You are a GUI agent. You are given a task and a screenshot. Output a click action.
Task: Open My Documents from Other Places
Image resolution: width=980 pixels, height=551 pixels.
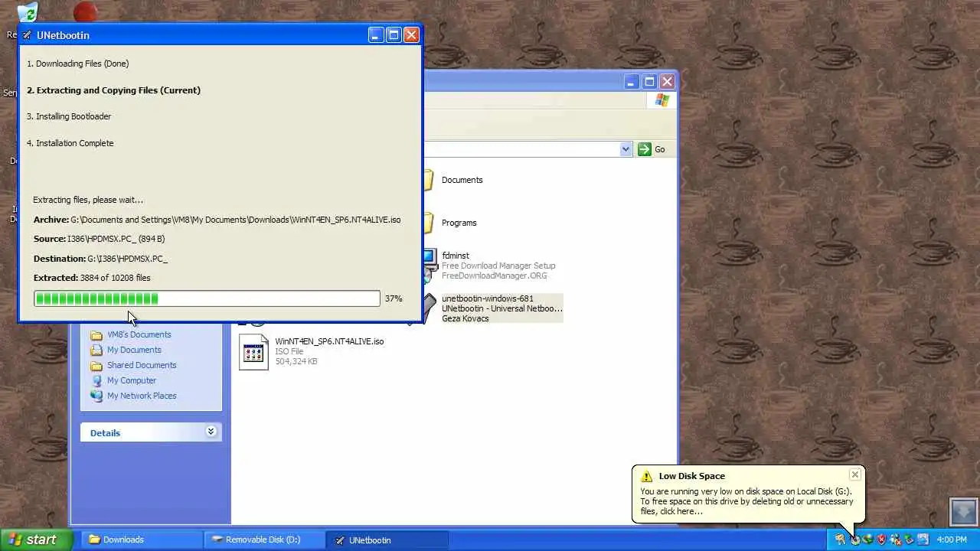pyautogui.click(x=134, y=350)
